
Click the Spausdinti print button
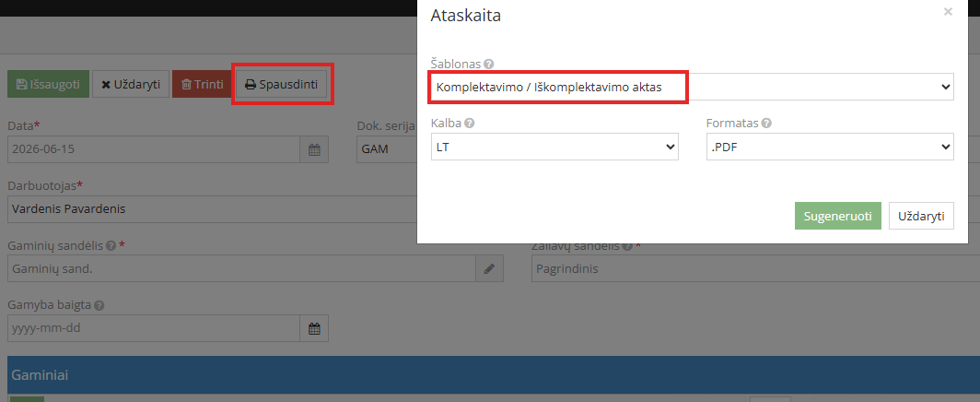(x=282, y=84)
